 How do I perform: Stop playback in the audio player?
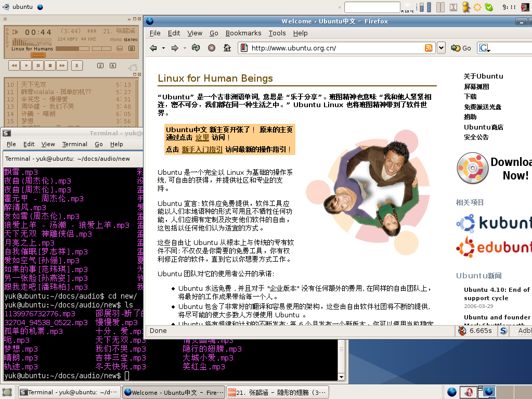pos(50,66)
